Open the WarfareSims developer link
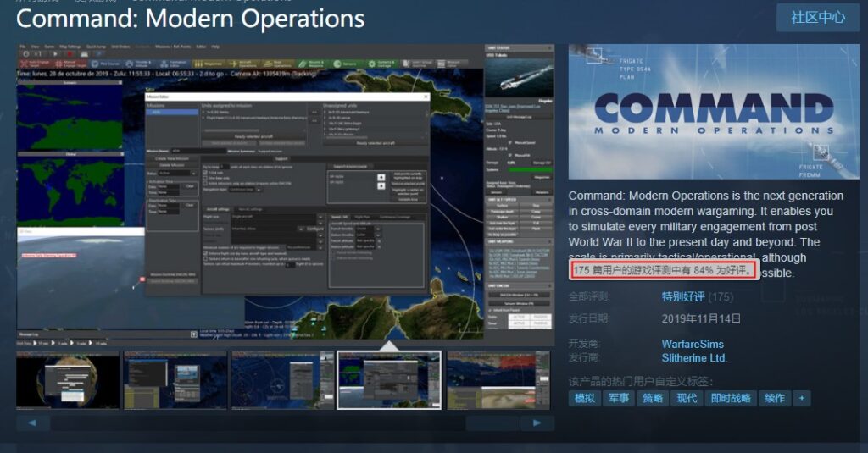The image size is (868, 453). coord(693,344)
